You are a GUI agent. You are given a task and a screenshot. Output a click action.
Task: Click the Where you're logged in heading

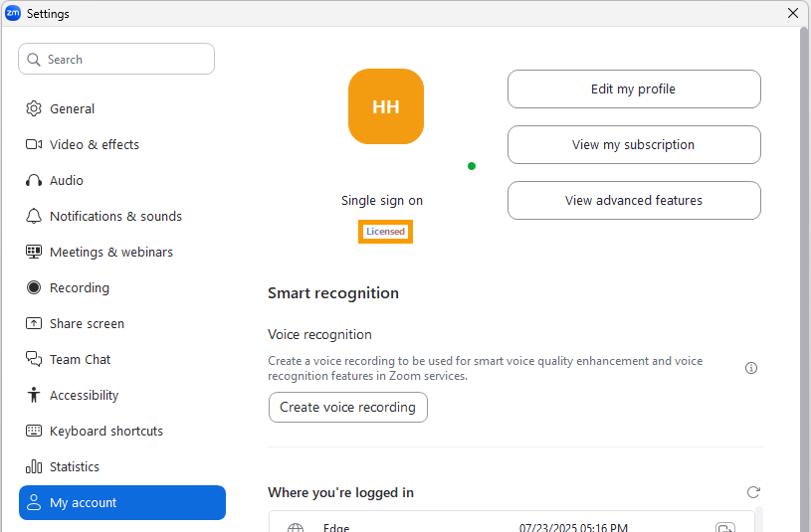340,492
